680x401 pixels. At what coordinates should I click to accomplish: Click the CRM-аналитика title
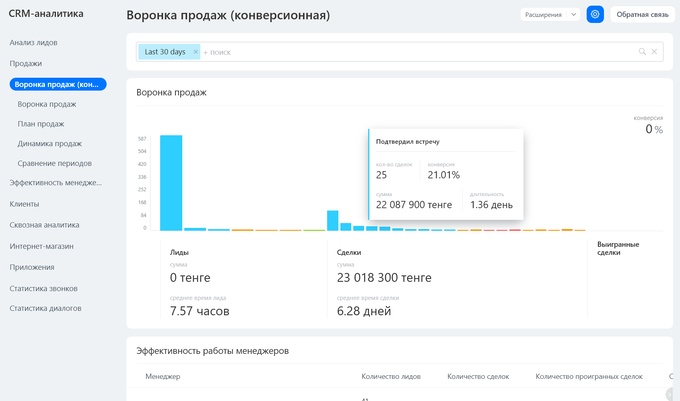click(46, 13)
